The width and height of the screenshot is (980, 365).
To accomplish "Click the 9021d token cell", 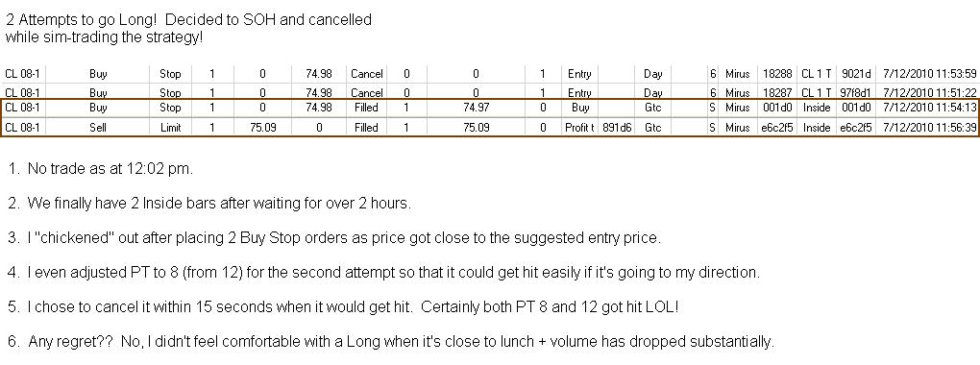I will coord(854,74).
